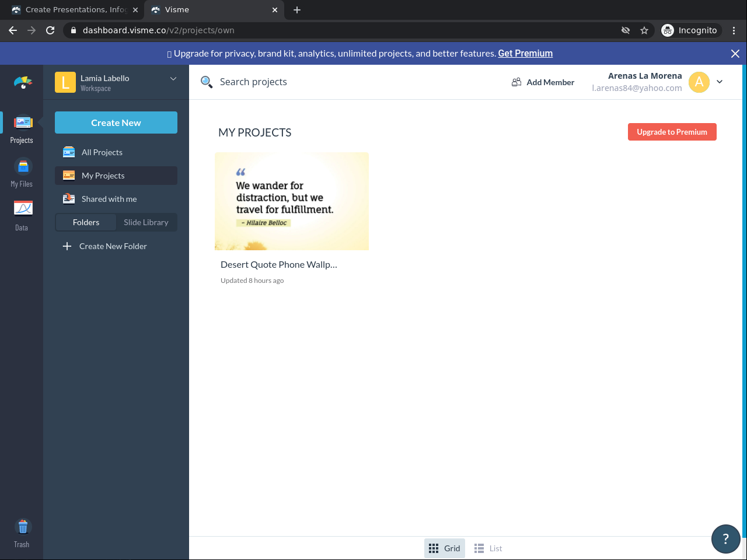Open the Chrome menu (three dots)
747x560 pixels.
point(734,30)
